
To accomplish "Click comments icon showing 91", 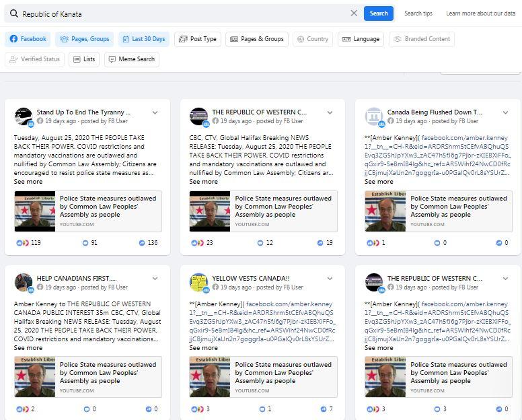I will pos(85,243).
